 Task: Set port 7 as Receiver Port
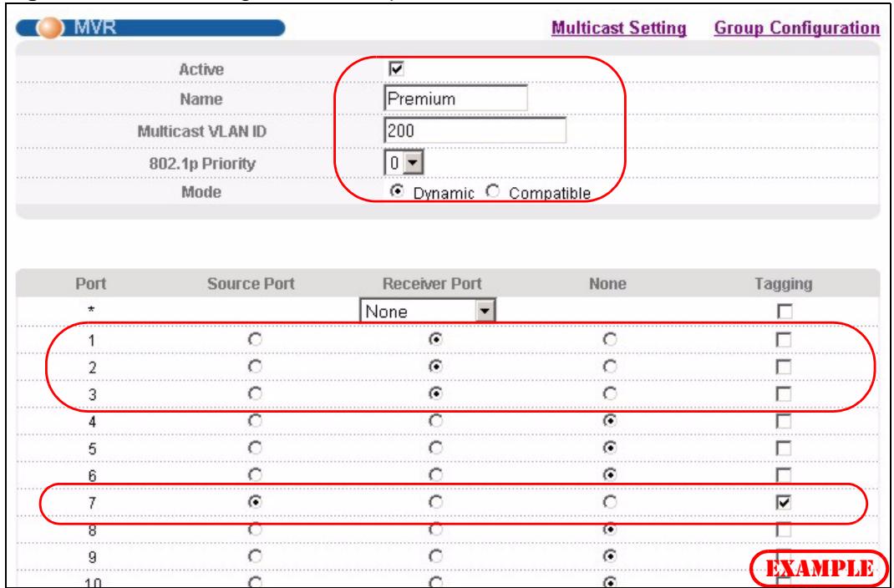click(x=436, y=501)
